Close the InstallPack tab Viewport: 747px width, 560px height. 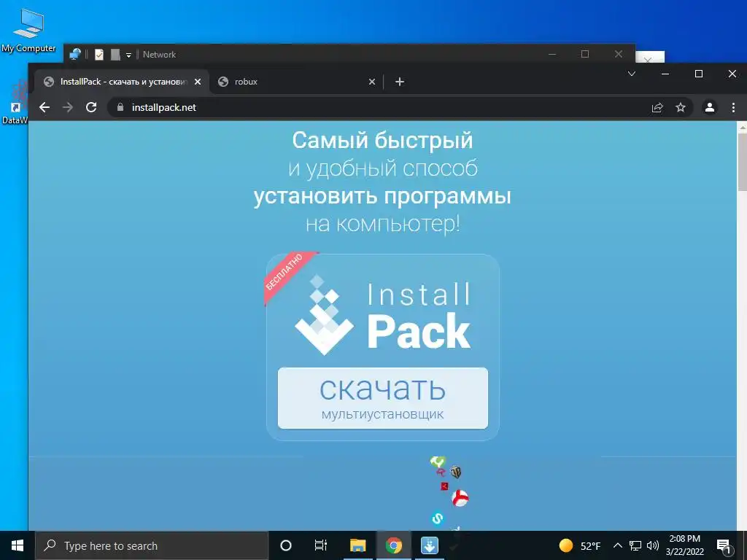pyautogui.click(x=198, y=82)
